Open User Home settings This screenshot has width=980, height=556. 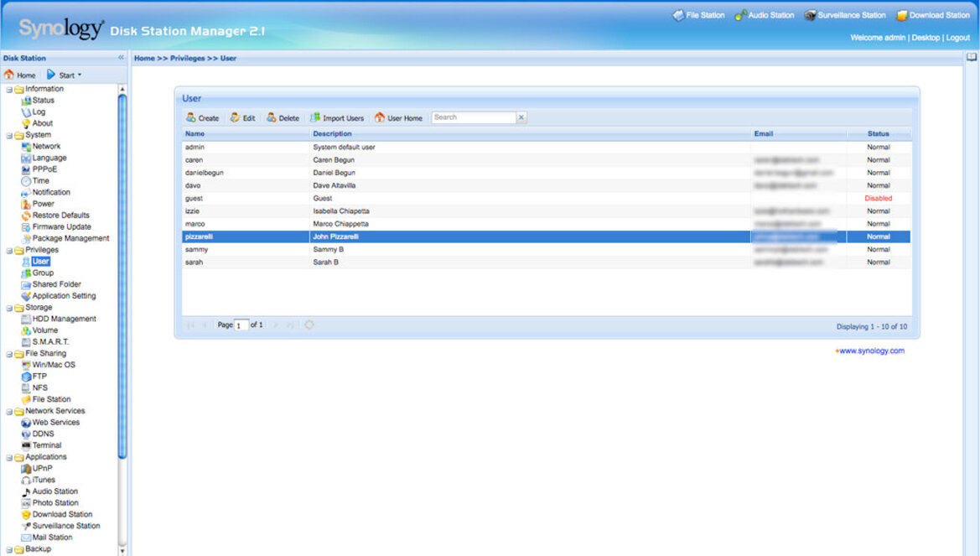coord(398,117)
